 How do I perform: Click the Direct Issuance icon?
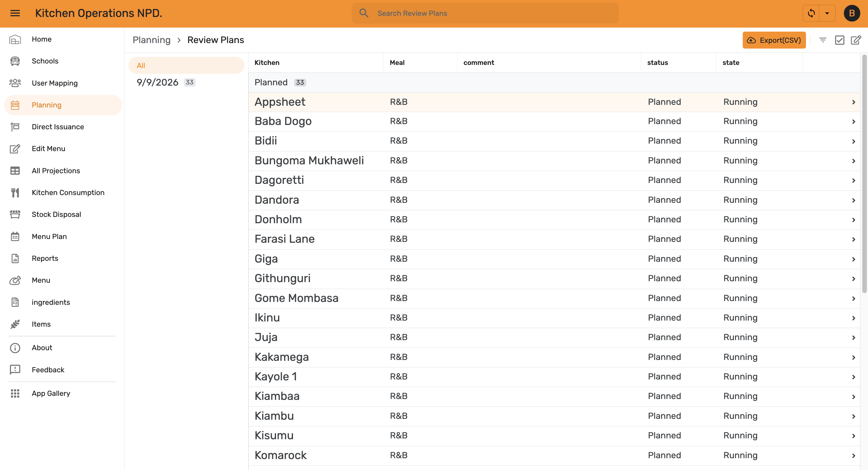(15, 127)
